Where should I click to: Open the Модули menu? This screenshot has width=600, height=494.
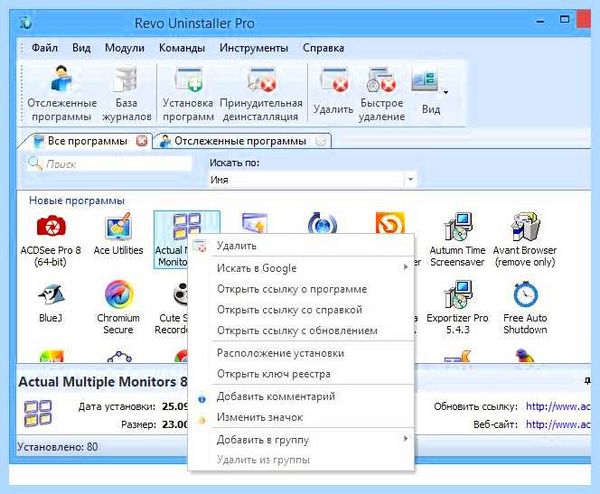pos(125,48)
